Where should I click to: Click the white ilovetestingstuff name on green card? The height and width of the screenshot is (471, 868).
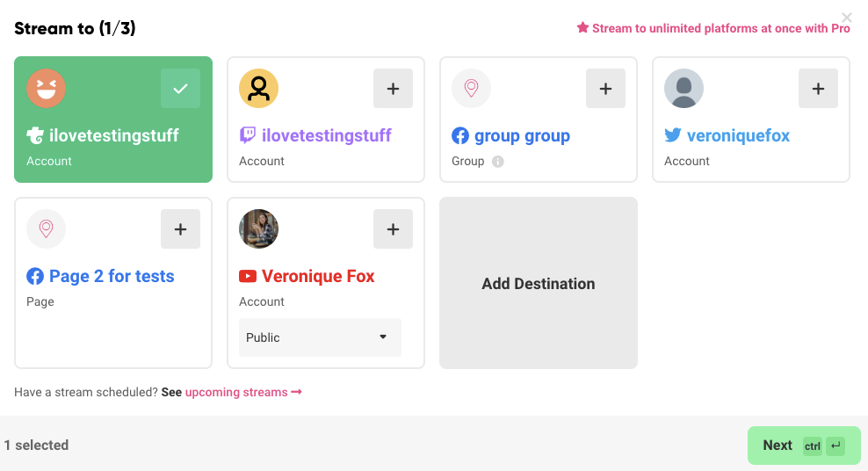(x=114, y=135)
